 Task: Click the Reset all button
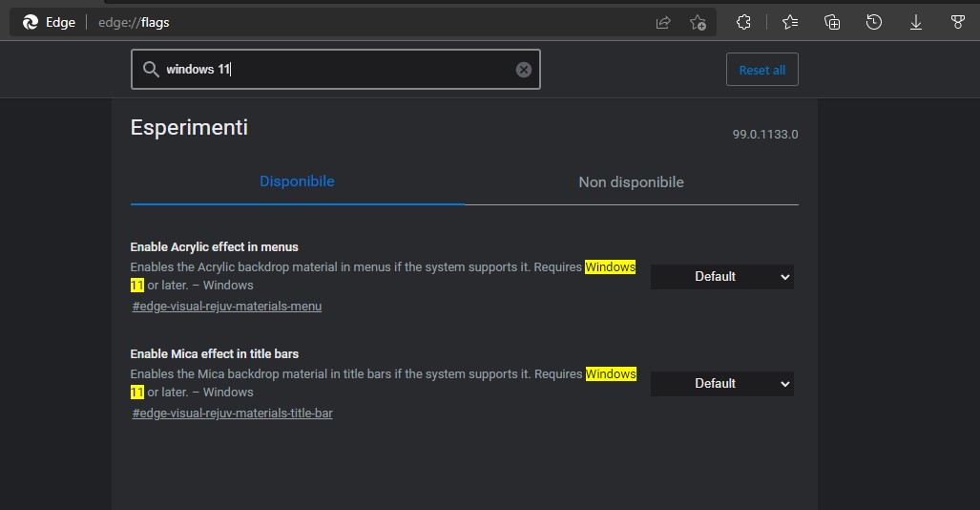pos(761,70)
